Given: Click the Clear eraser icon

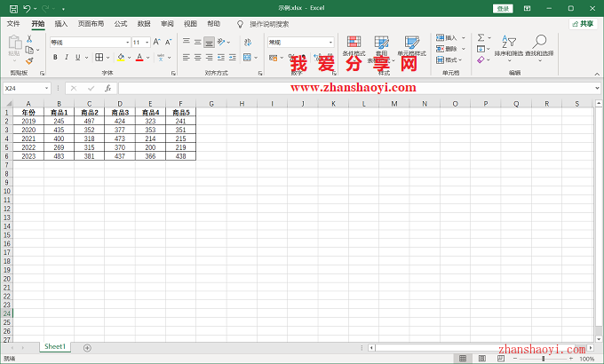Looking at the screenshot, I should coord(481,59).
